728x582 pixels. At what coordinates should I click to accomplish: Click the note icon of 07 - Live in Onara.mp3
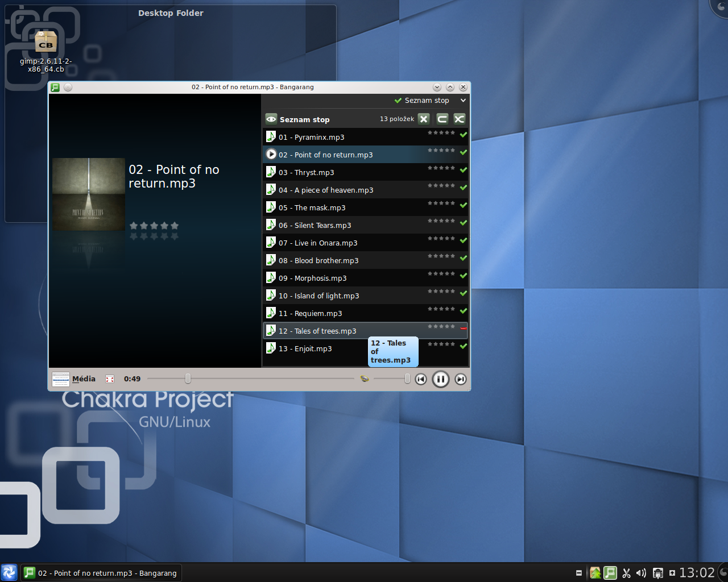271,243
